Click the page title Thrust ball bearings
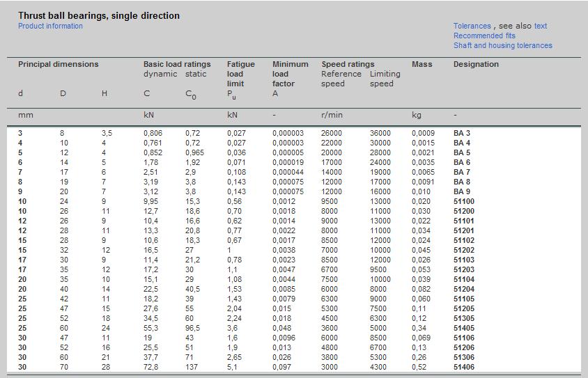 pyautogui.click(x=98, y=15)
